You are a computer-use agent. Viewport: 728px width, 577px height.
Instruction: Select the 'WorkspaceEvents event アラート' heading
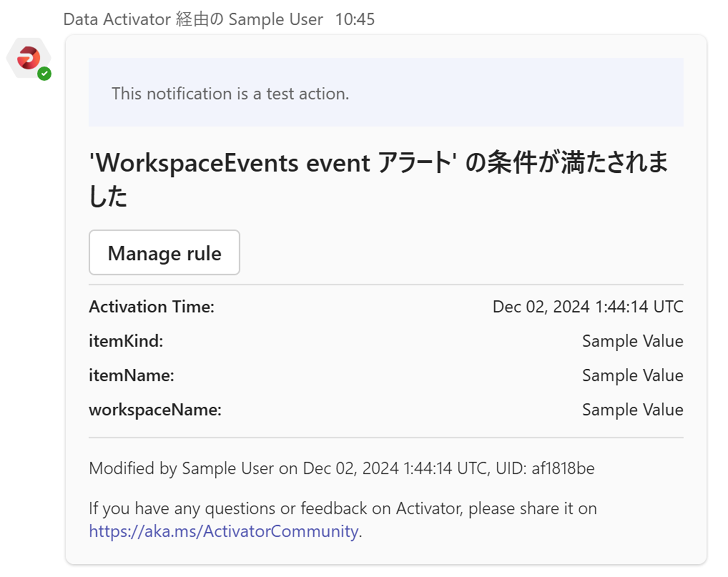pyautogui.click(x=378, y=179)
